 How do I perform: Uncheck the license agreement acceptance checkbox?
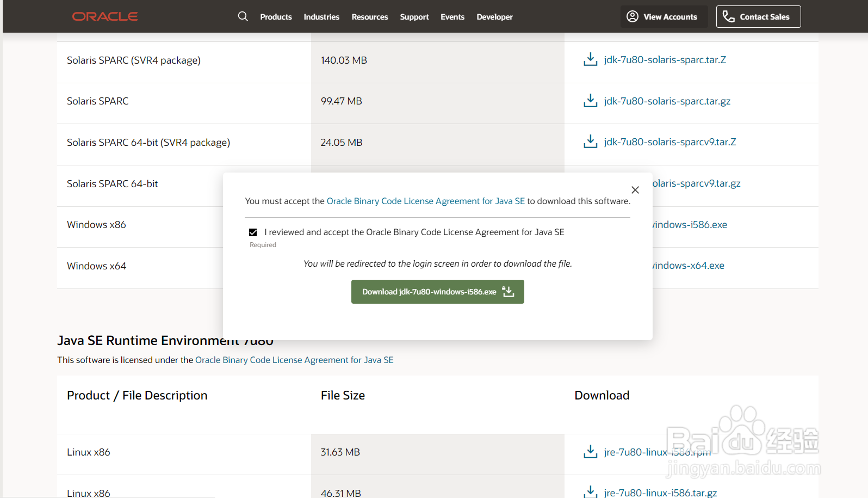253,232
